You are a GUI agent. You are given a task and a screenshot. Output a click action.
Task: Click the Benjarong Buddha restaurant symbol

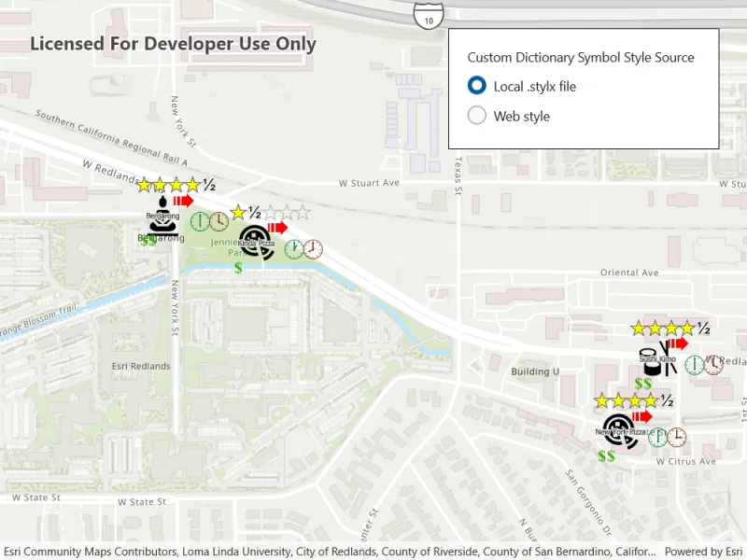click(x=162, y=216)
